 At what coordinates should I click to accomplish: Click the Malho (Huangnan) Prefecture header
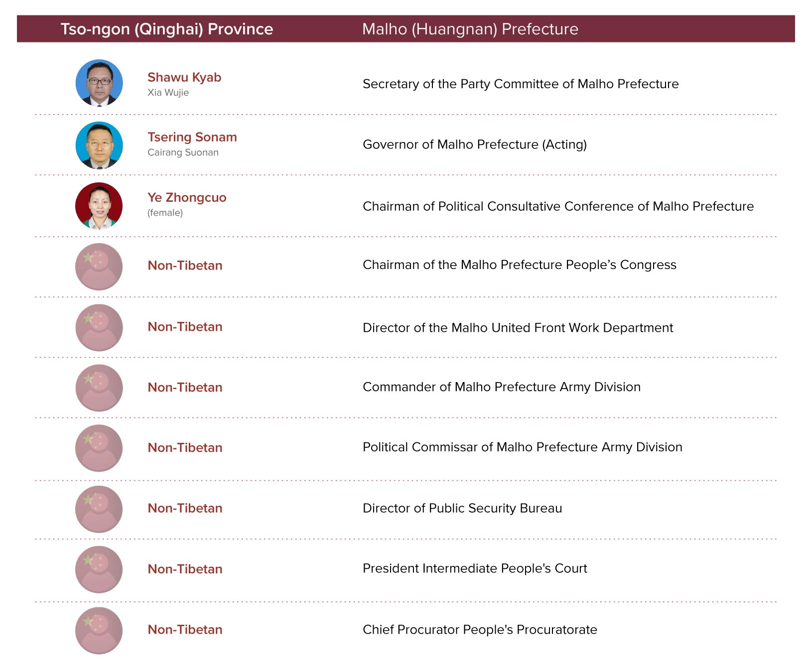470,29
